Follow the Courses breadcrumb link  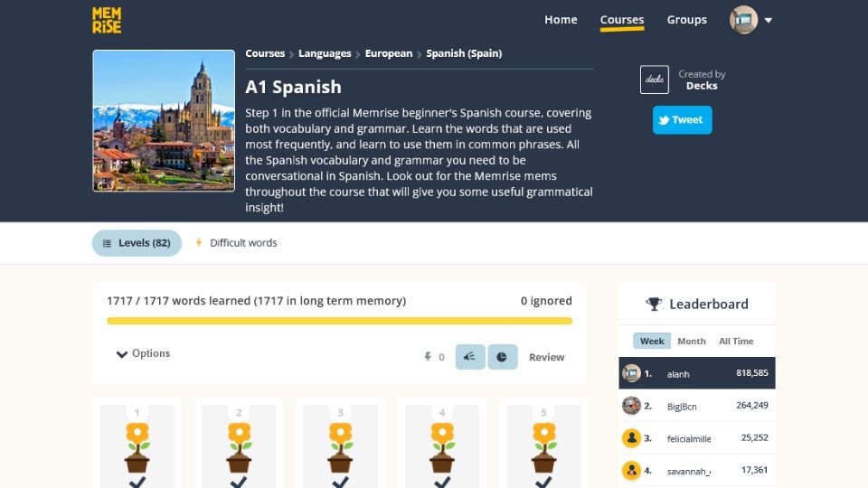click(265, 53)
